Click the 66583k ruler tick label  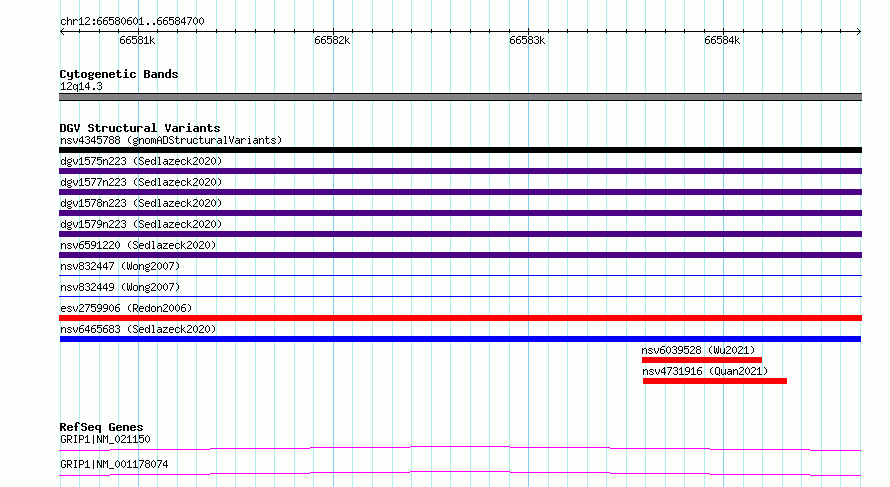coord(527,40)
